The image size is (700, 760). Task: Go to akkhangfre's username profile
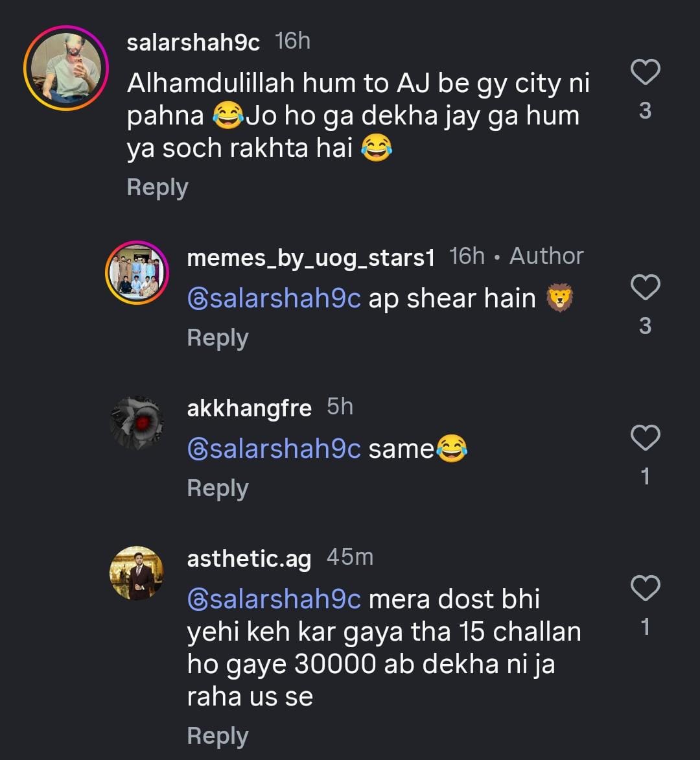249,408
